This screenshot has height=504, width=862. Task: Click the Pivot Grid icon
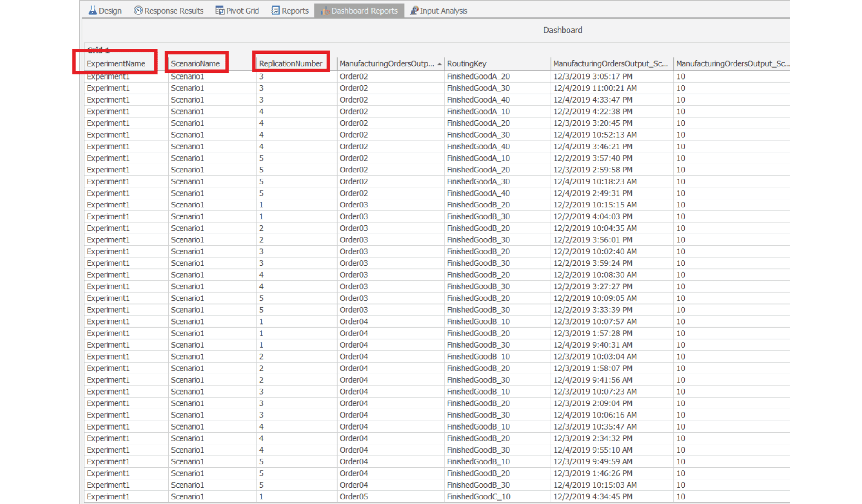pos(219,10)
